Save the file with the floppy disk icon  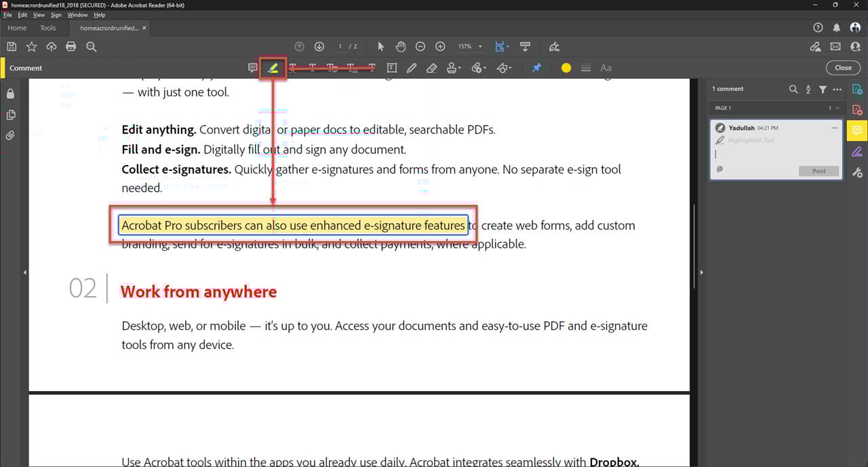coord(12,47)
